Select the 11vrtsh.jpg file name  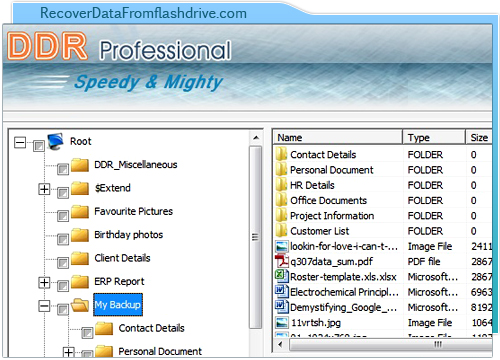point(316,323)
